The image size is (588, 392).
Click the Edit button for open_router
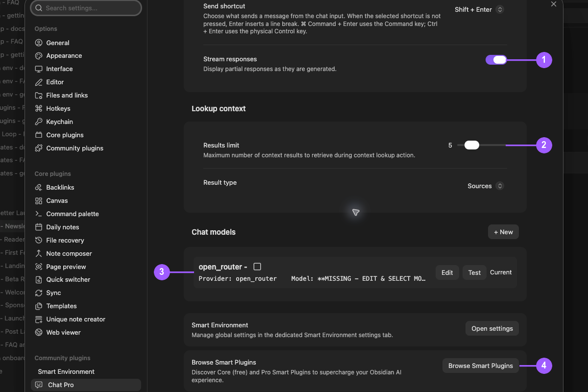point(447,272)
